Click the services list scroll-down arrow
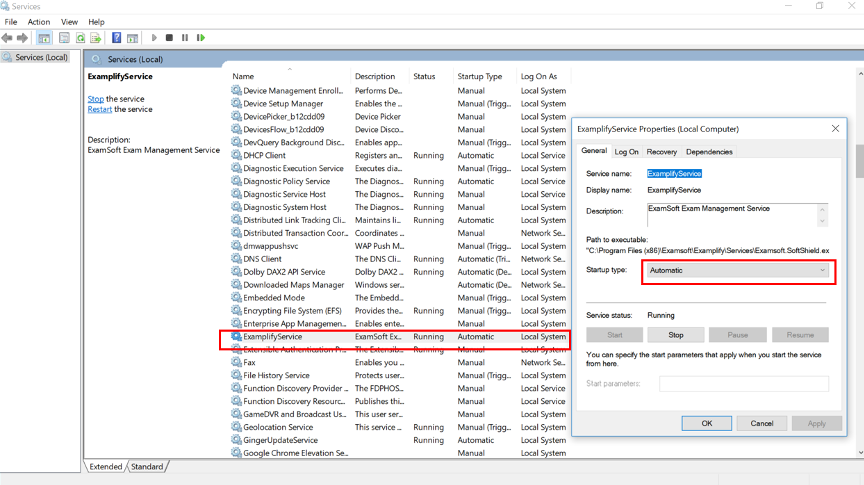This screenshot has height=485, width=864. coord(860,452)
